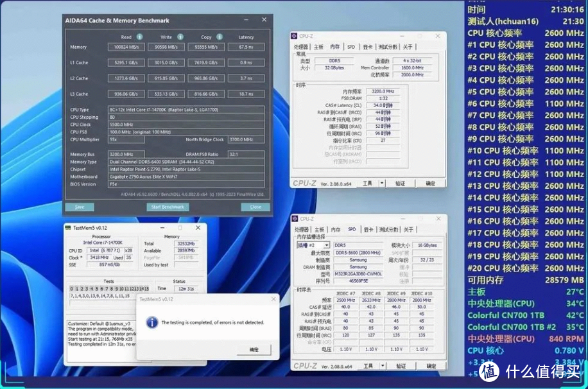Click the Memory Copy value 93555 MB/s
Viewport: 588px width, 389px height.
tap(206, 47)
